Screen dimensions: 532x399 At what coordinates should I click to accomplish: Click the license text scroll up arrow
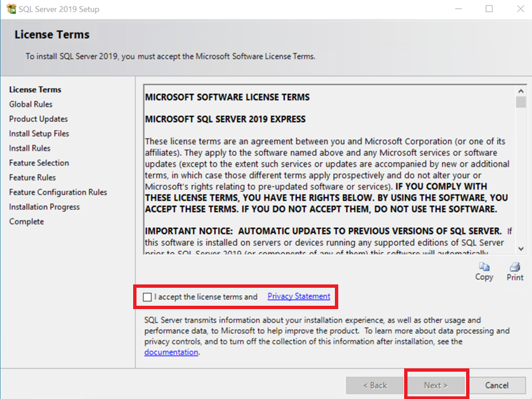tap(520, 89)
